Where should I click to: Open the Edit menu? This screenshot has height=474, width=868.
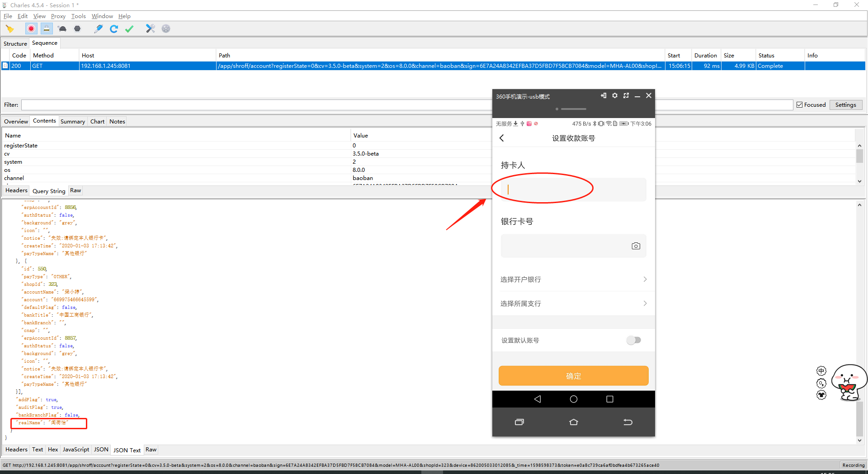click(x=23, y=16)
